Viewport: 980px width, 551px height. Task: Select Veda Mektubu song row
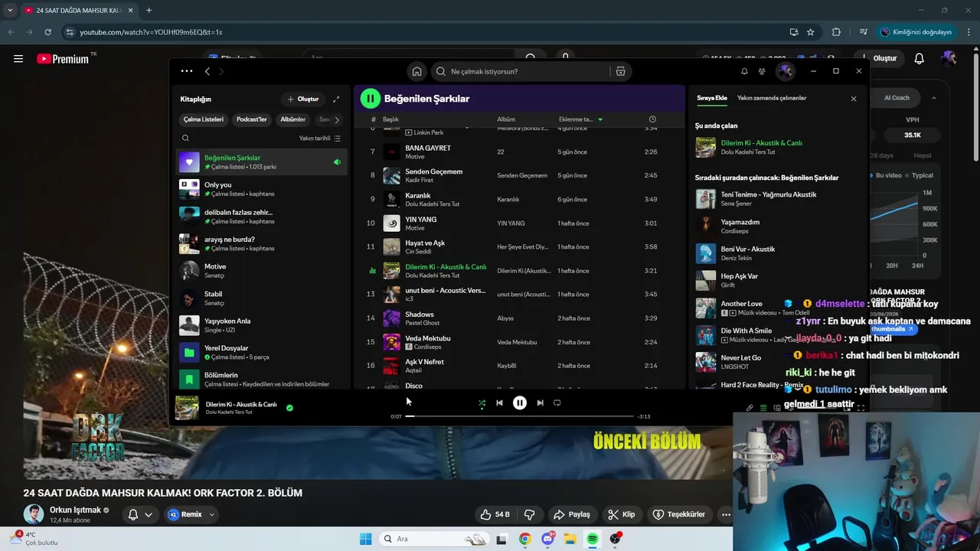click(x=519, y=342)
